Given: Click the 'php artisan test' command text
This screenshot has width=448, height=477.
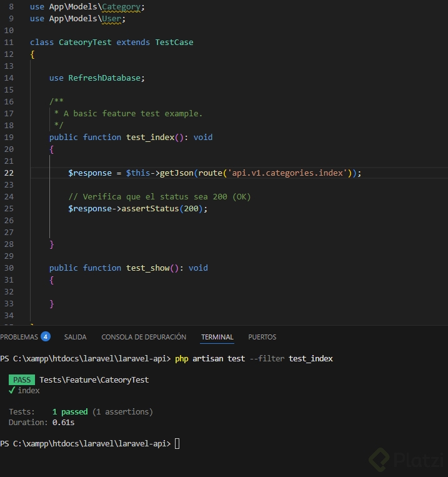Looking at the screenshot, I should pos(210,358).
